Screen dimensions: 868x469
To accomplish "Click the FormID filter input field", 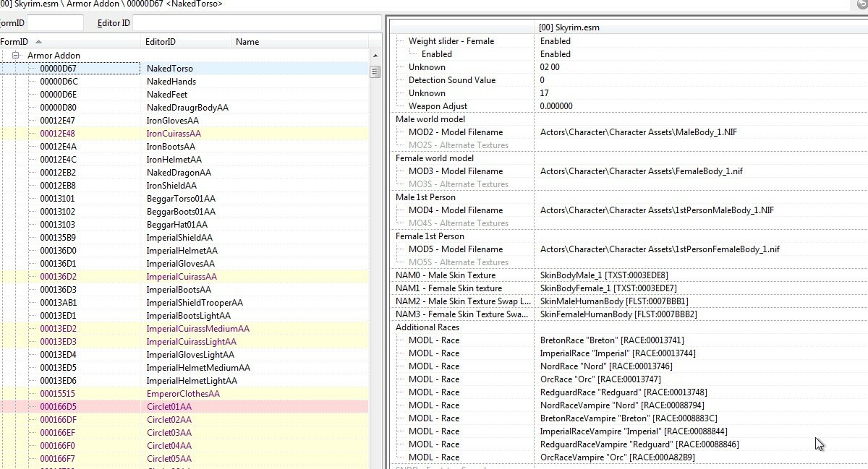I will tap(55, 23).
